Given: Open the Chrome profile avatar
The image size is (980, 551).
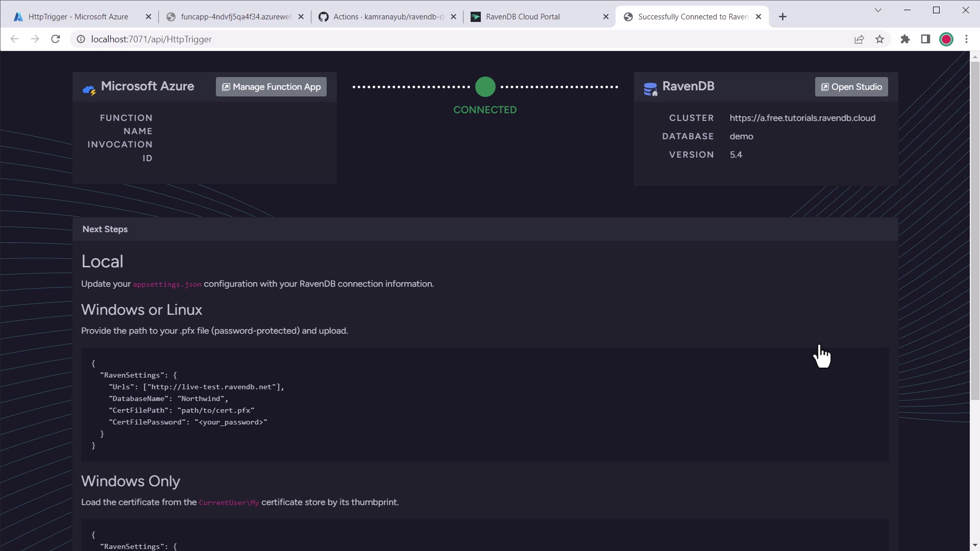Looking at the screenshot, I should [946, 39].
